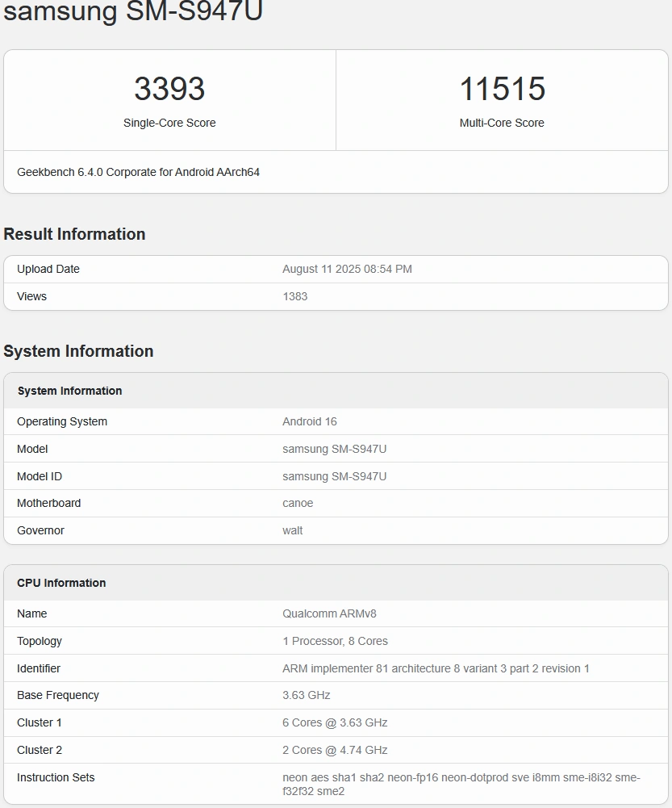The image size is (672, 808).
Task: Click the motherboard value canoe
Action: (x=298, y=503)
